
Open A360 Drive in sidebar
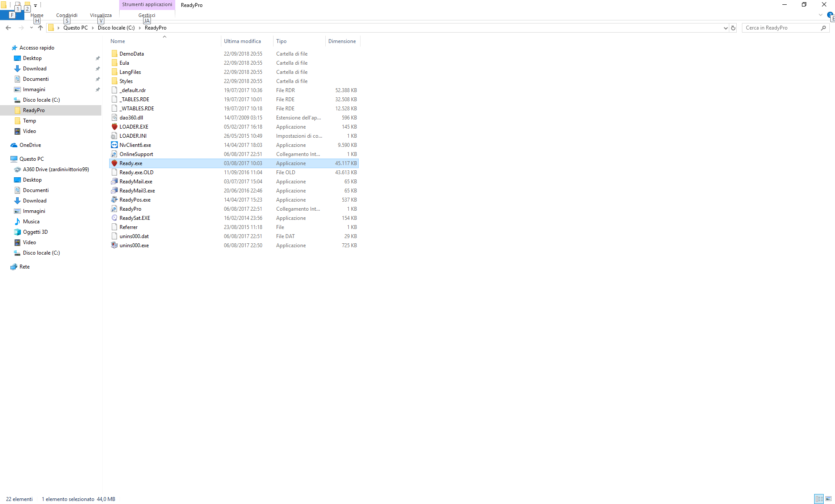[x=56, y=169]
